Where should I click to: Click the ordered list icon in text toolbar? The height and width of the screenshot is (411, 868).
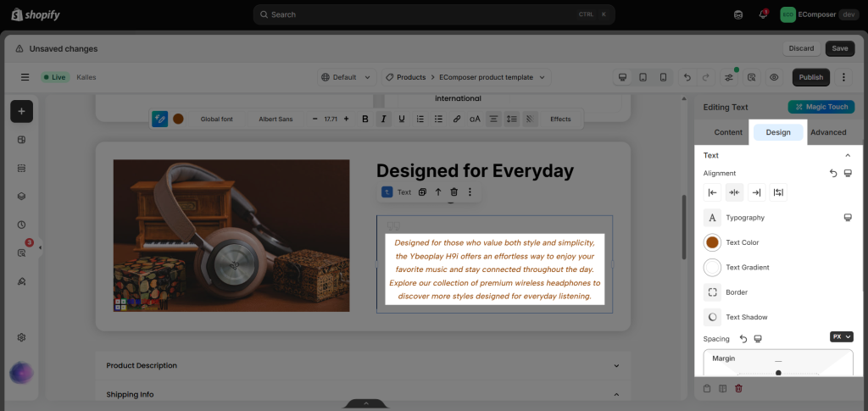(420, 119)
